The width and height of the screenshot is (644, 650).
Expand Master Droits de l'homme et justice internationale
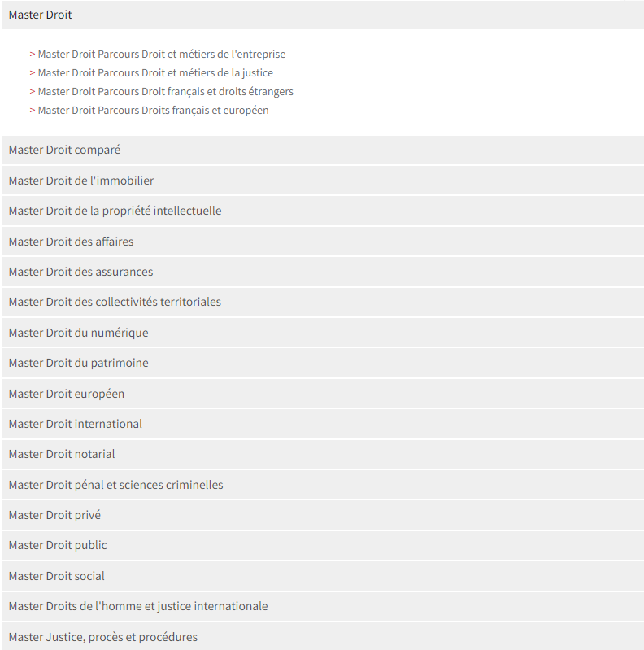click(x=323, y=606)
